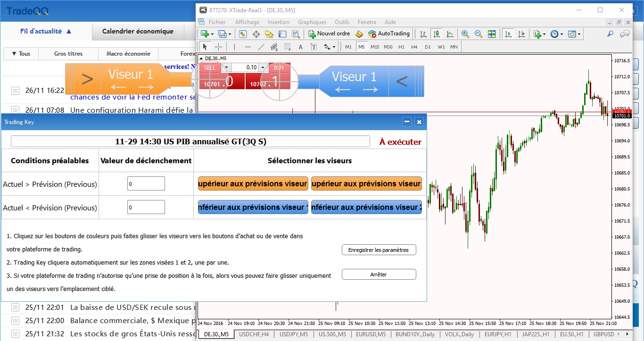The image size is (644, 341).
Task: Open the Insertion menu
Action: [x=279, y=22]
